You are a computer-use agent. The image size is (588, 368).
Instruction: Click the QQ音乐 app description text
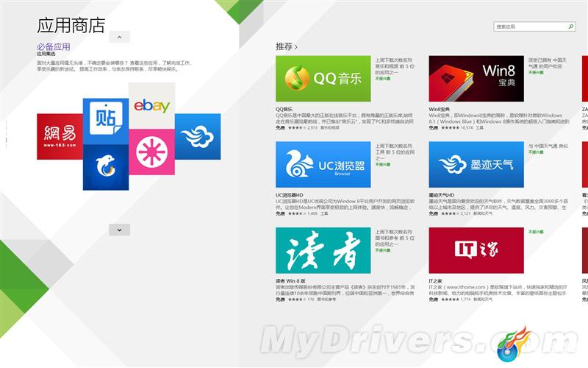click(x=345, y=118)
